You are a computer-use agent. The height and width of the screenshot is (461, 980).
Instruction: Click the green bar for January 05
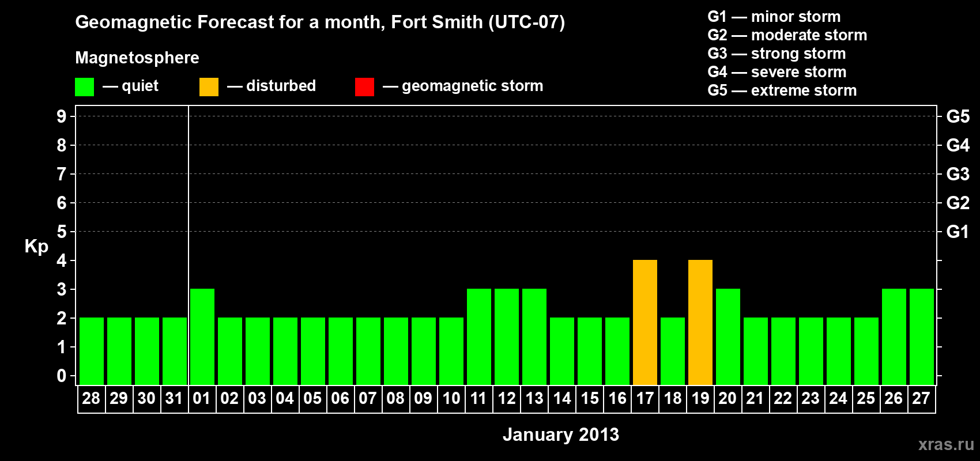click(313, 352)
